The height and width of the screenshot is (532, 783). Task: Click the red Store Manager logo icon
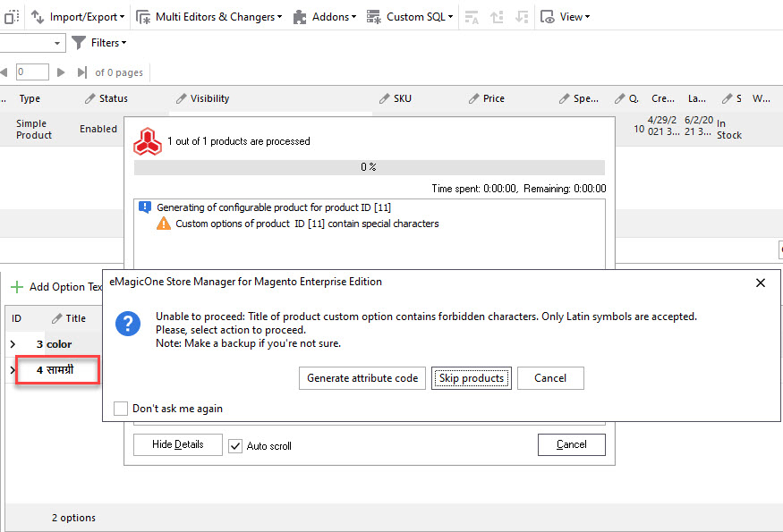click(148, 141)
